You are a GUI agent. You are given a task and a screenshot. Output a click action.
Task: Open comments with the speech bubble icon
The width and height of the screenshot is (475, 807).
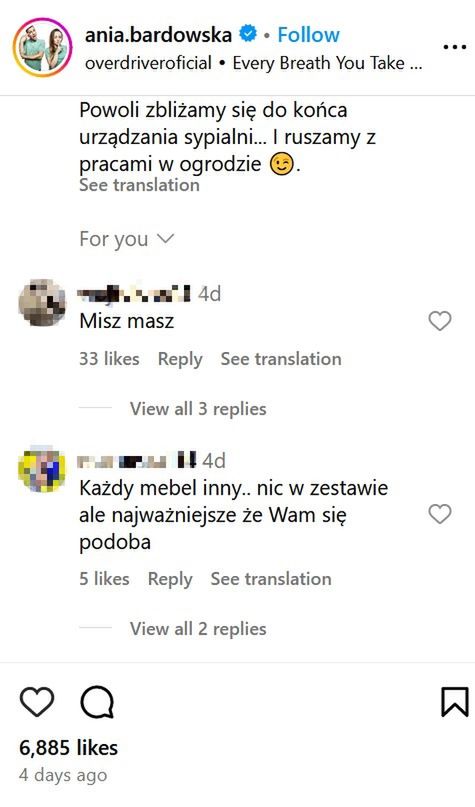[x=97, y=702]
